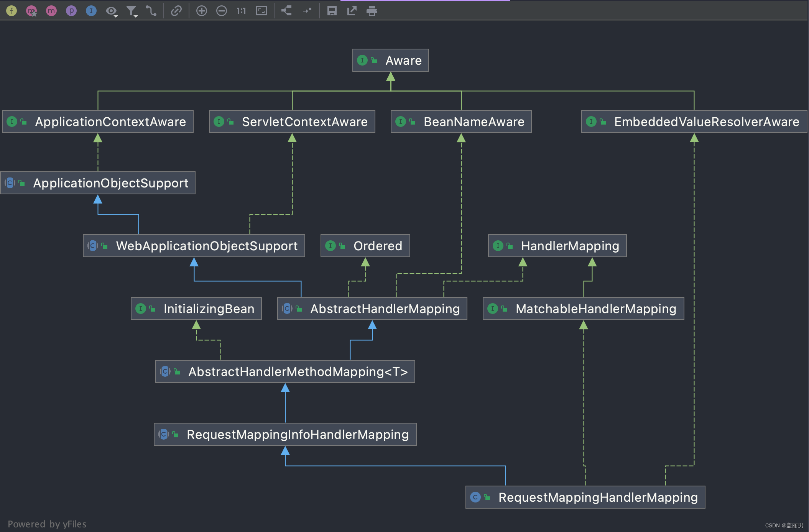Toggle the Inner Classes display button
Image resolution: width=809 pixels, height=532 pixels.
tap(91, 11)
